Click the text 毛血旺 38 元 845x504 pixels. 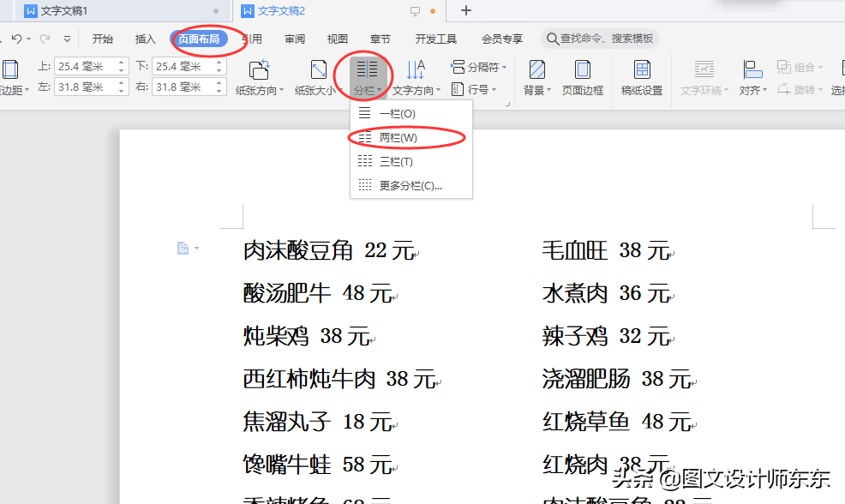click(x=606, y=250)
